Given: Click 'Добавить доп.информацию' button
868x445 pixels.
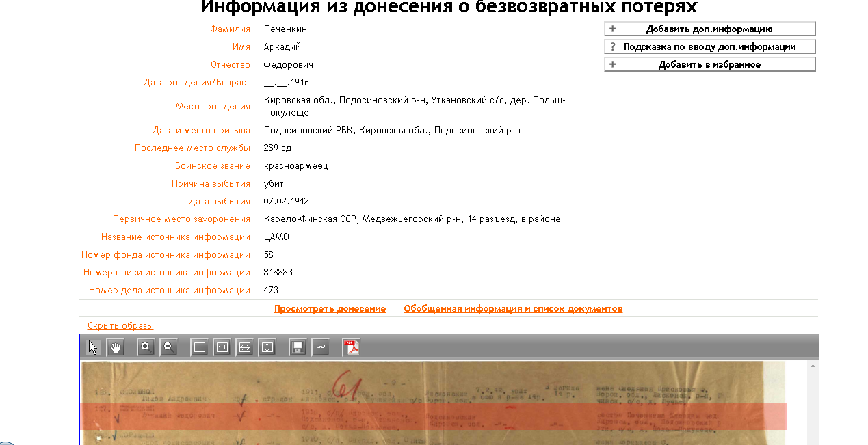Looking at the screenshot, I should [x=709, y=29].
